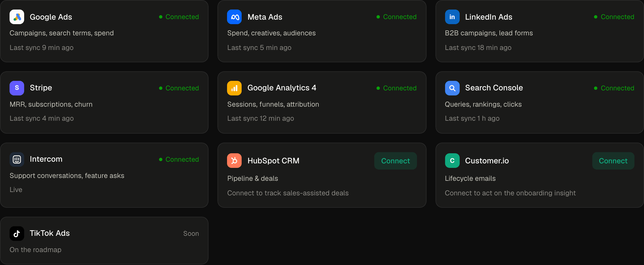Click 'Last sync 5 min ago' text

[x=259, y=48]
